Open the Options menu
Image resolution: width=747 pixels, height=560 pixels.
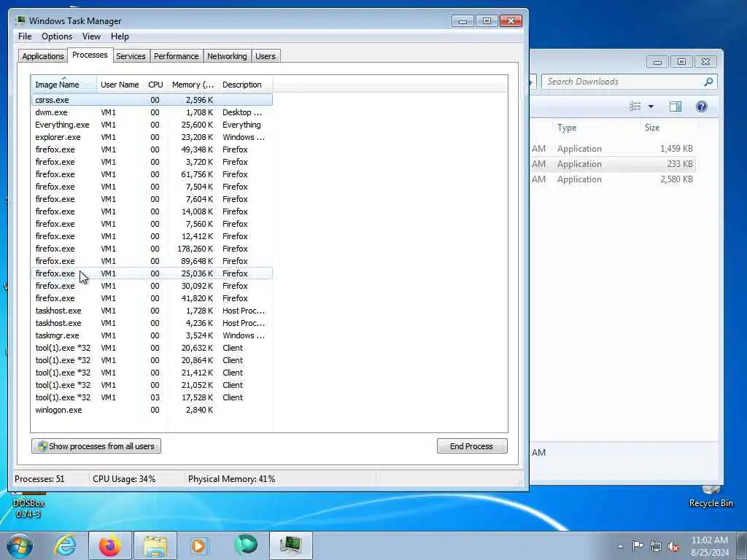57,36
